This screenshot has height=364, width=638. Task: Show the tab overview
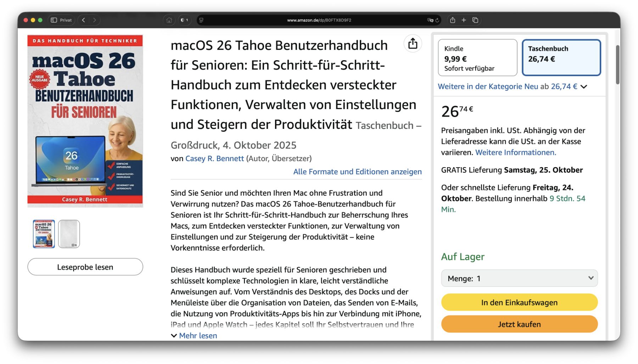[x=475, y=20]
